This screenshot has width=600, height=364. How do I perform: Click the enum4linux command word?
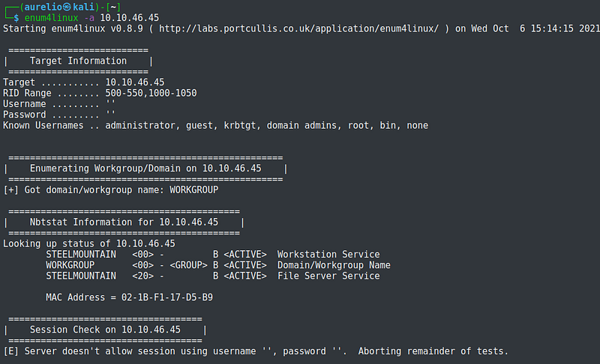(x=51, y=17)
